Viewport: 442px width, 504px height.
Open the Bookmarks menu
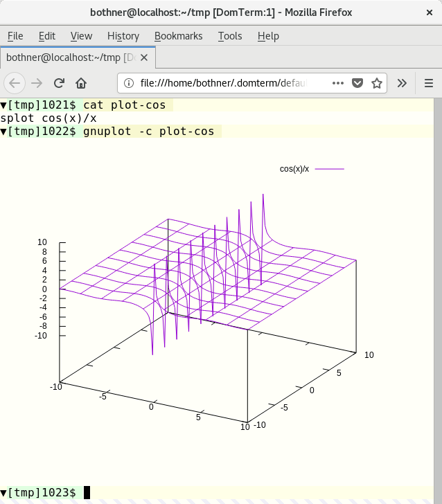[178, 36]
